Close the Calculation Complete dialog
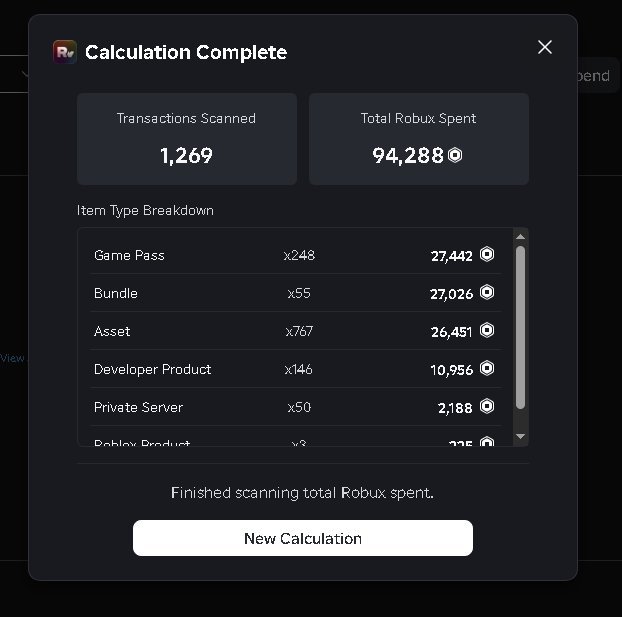The image size is (622, 617). coord(545,47)
